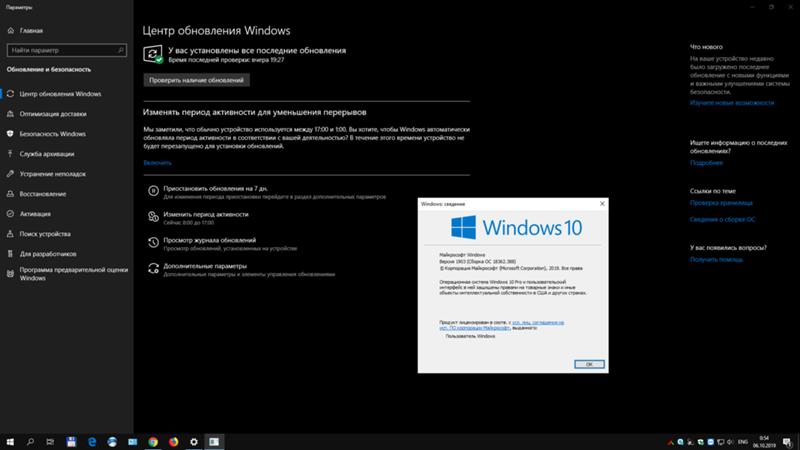This screenshot has height=450, width=800.
Task: Click the Settings gear icon in taskbar
Action: (x=194, y=442)
